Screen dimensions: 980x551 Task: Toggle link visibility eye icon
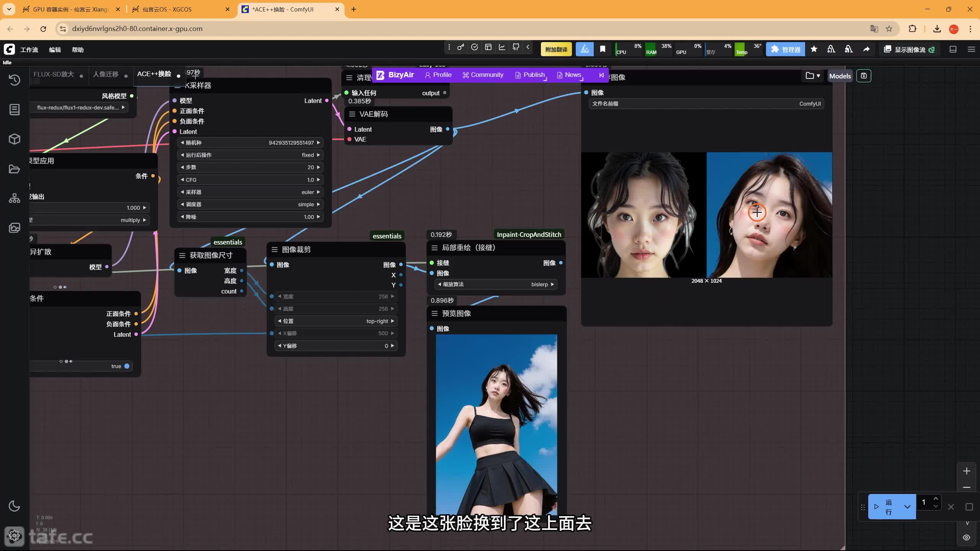click(967, 538)
